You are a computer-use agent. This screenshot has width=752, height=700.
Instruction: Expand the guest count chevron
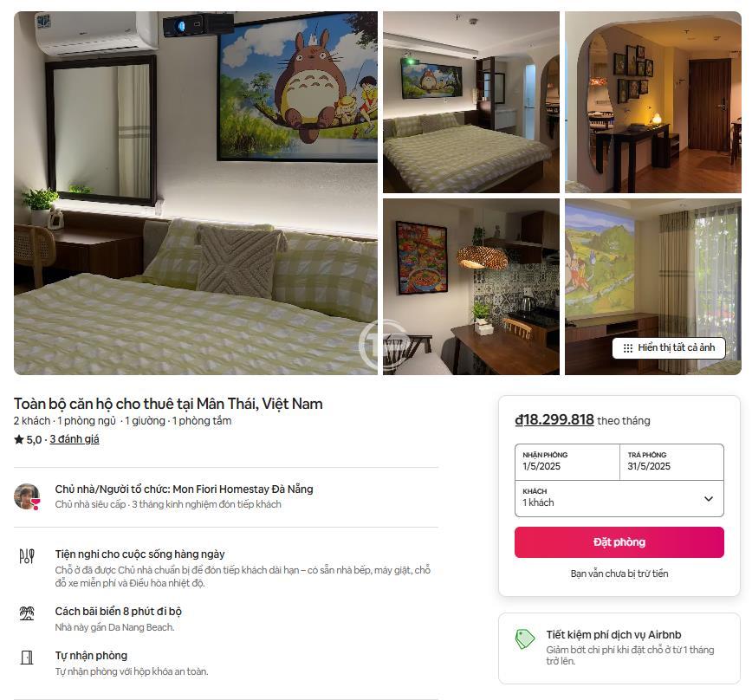(709, 499)
